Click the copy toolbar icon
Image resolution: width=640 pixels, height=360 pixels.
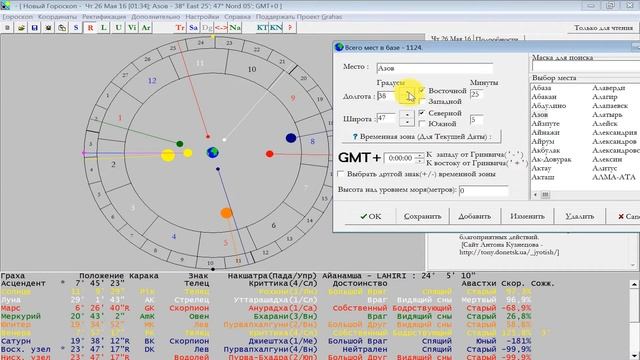point(62,28)
